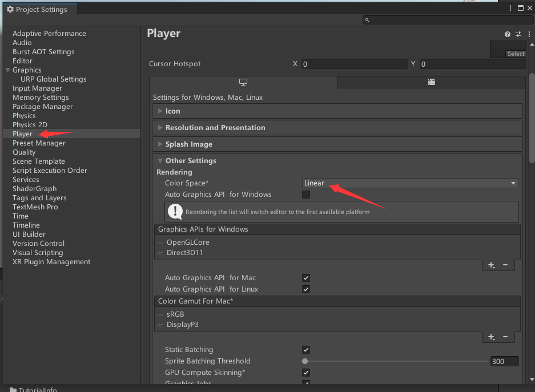Open the Quality settings category
The width and height of the screenshot is (535, 392).
pos(24,152)
